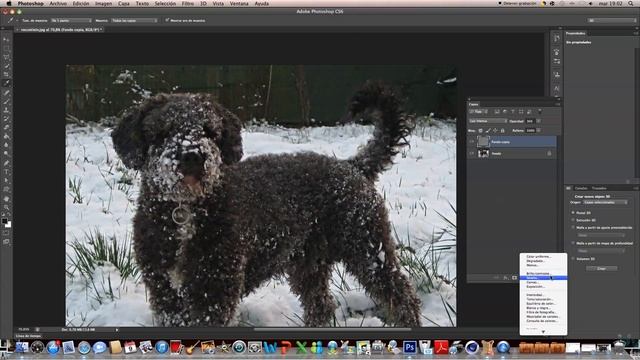
Task: Select the Rectangular Marquee tool
Action: [6, 49]
